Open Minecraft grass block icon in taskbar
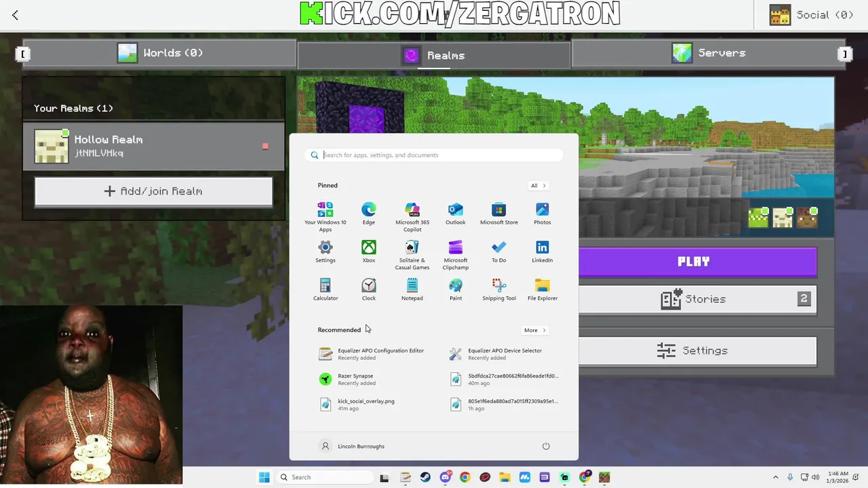Screen dimensions: 868x488 coord(604,477)
